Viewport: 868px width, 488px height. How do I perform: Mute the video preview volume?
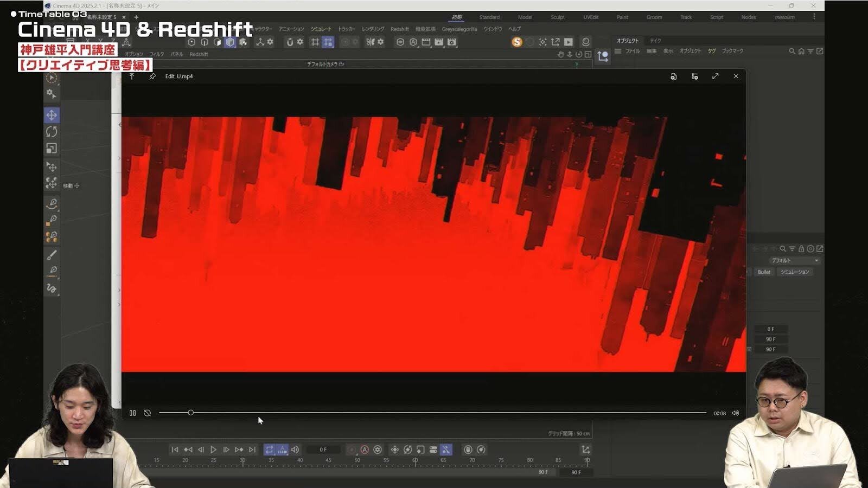pos(736,413)
